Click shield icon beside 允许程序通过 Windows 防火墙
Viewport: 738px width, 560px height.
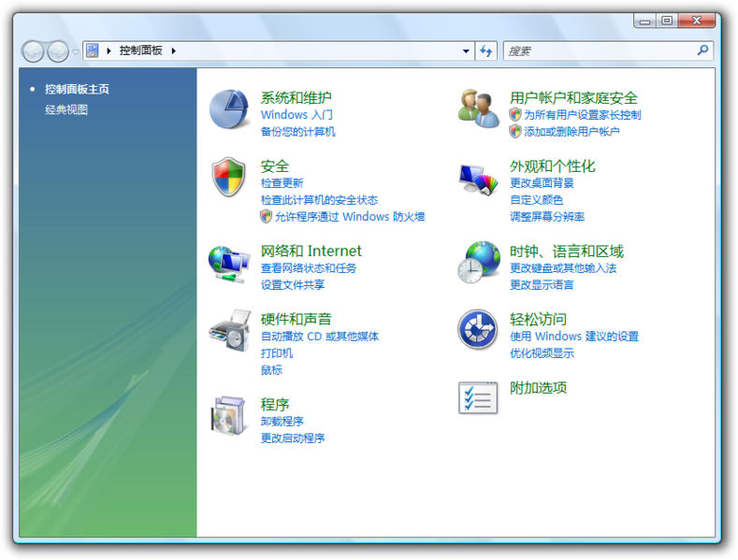coord(267,217)
